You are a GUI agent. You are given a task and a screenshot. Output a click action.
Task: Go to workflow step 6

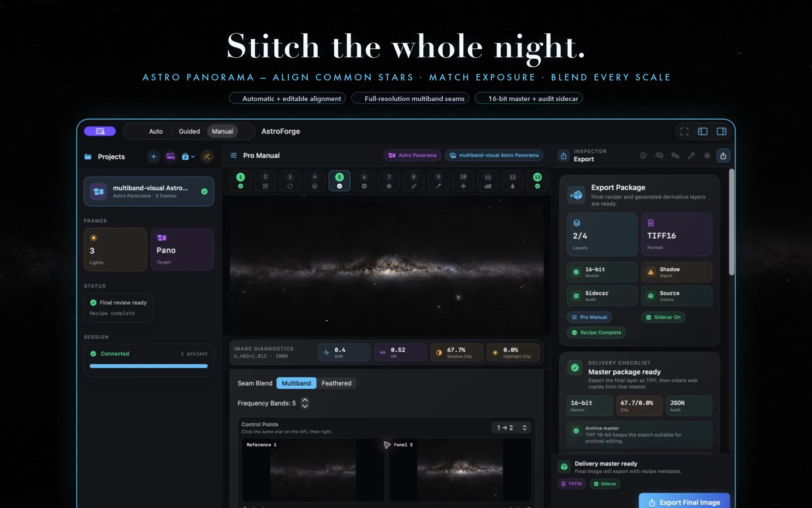[364, 181]
